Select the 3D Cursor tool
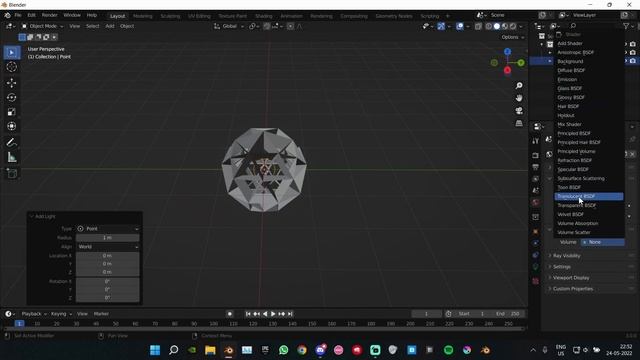The image size is (640, 360). (11, 67)
